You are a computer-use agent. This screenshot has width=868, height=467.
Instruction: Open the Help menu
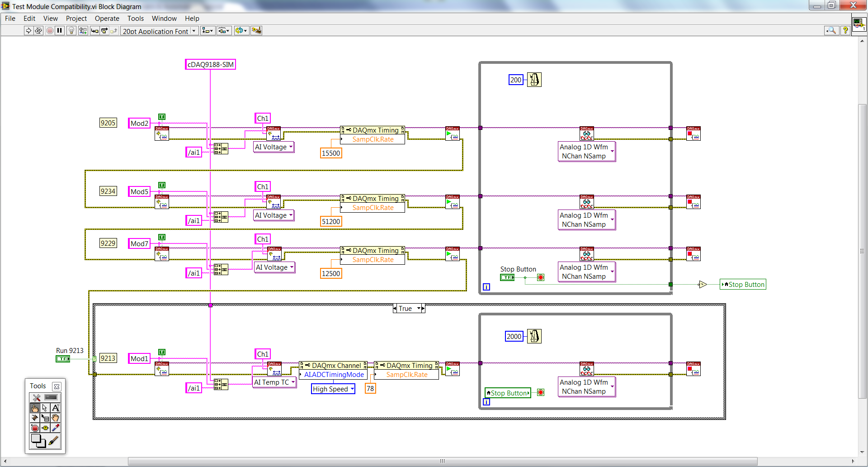192,18
